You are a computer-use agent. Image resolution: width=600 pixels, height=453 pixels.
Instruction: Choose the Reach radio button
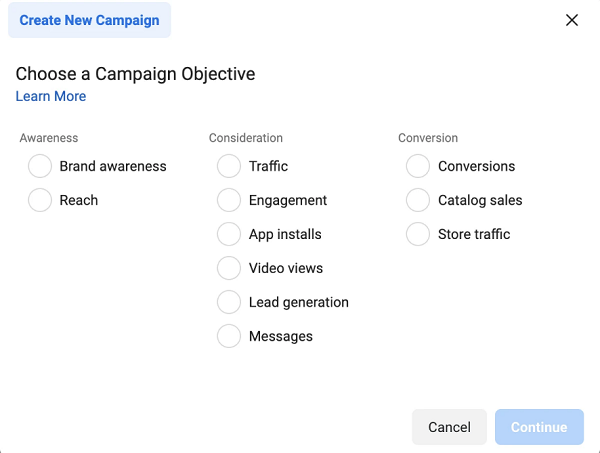pos(40,200)
